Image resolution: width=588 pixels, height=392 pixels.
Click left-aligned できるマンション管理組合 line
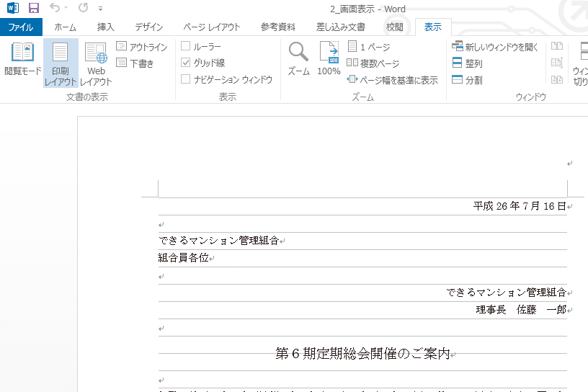coord(218,241)
